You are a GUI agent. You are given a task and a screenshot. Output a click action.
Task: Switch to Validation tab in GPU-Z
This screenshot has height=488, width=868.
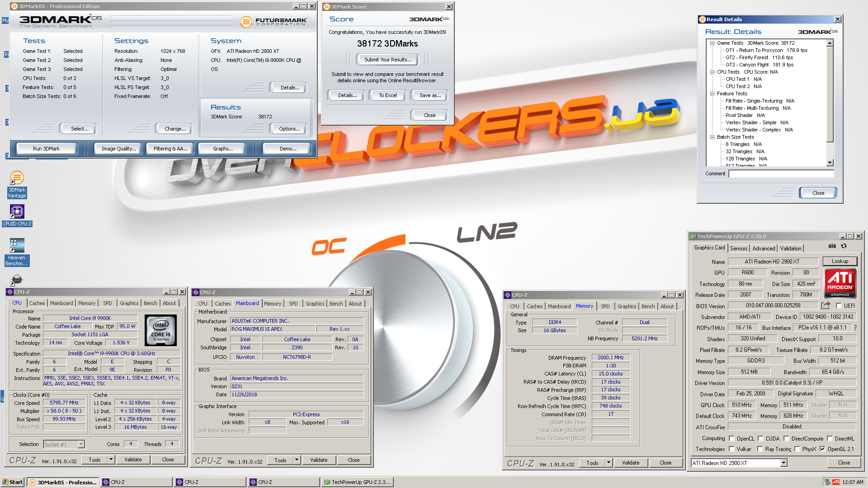(790, 249)
